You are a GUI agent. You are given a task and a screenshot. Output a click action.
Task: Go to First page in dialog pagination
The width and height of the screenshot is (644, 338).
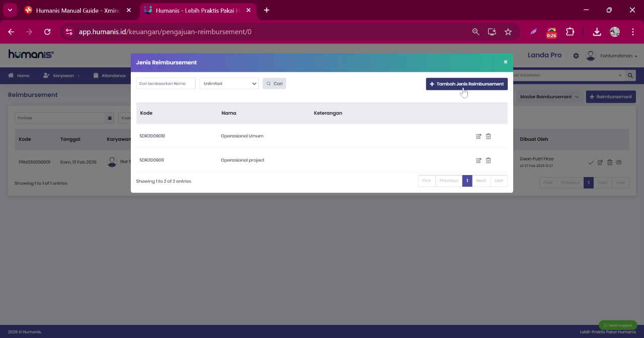click(x=427, y=181)
